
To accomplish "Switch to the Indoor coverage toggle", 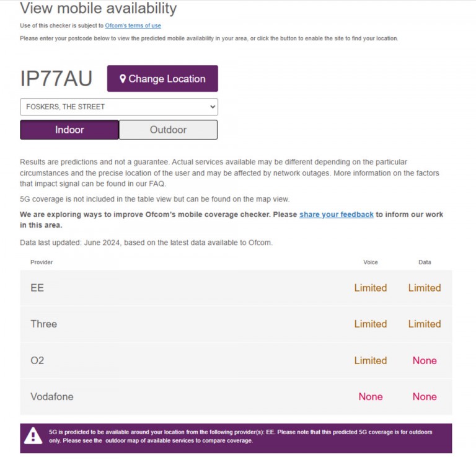I will pos(69,130).
